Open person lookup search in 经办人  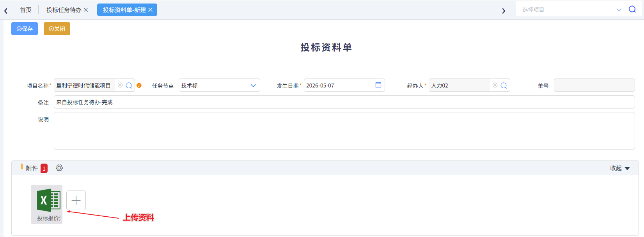coord(504,86)
